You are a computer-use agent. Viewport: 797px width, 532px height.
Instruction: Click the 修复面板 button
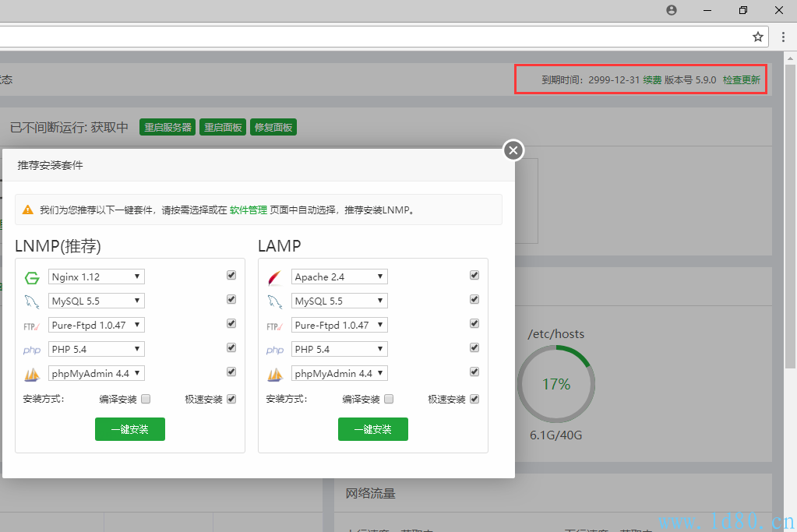click(x=273, y=127)
